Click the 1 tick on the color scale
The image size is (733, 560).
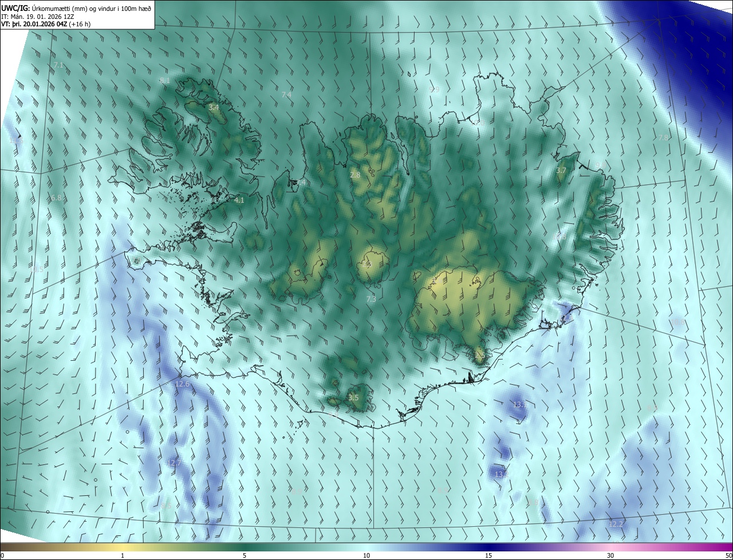coord(123,555)
